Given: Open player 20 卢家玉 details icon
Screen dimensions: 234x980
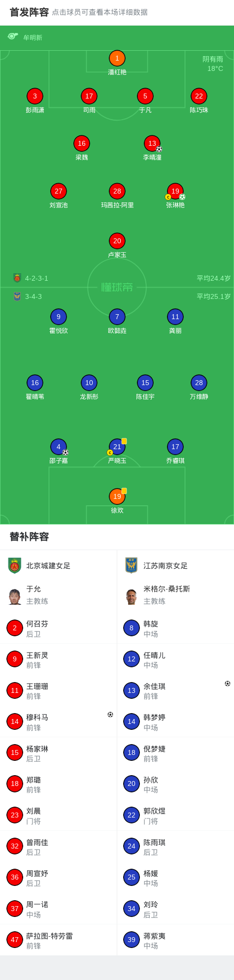Looking at the screenshot, I should pos(117,241).
